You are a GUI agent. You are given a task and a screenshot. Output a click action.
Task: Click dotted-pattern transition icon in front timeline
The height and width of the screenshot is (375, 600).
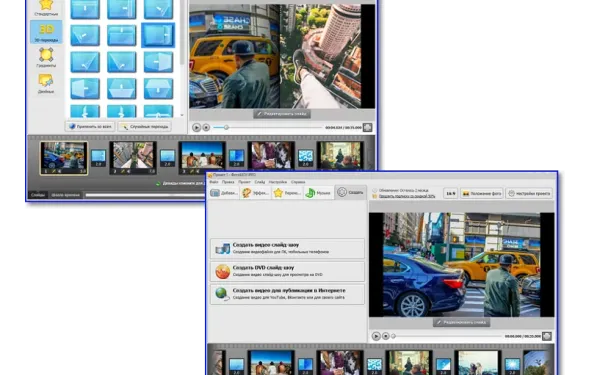[x=374, y=366]
